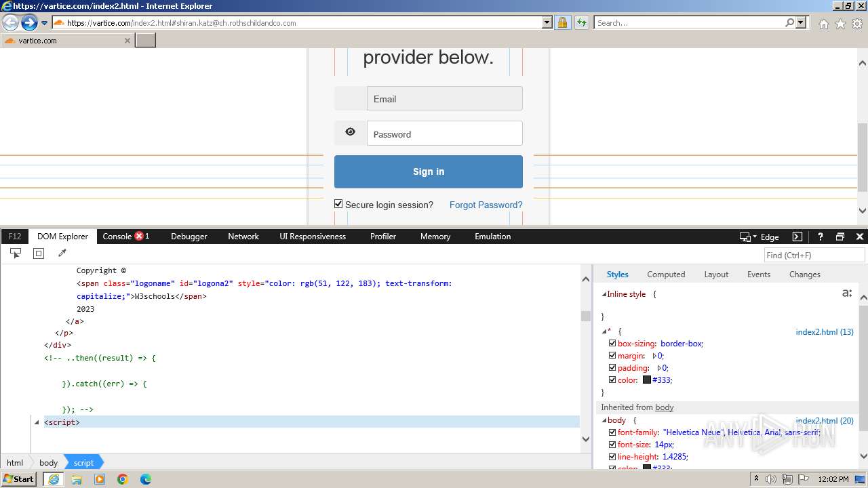Open the Network tab

(243, 237)
